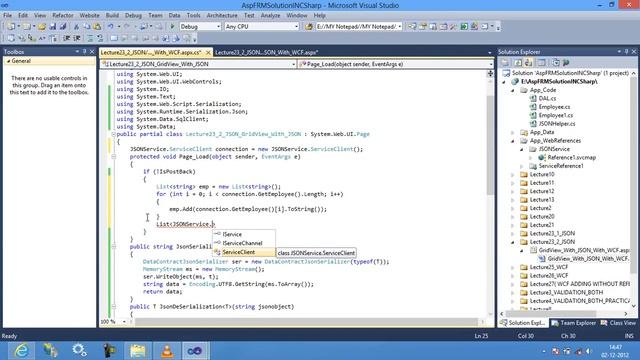Click the code editor horizontal scrollbar
640x360 pixels.
click(306, 322)
